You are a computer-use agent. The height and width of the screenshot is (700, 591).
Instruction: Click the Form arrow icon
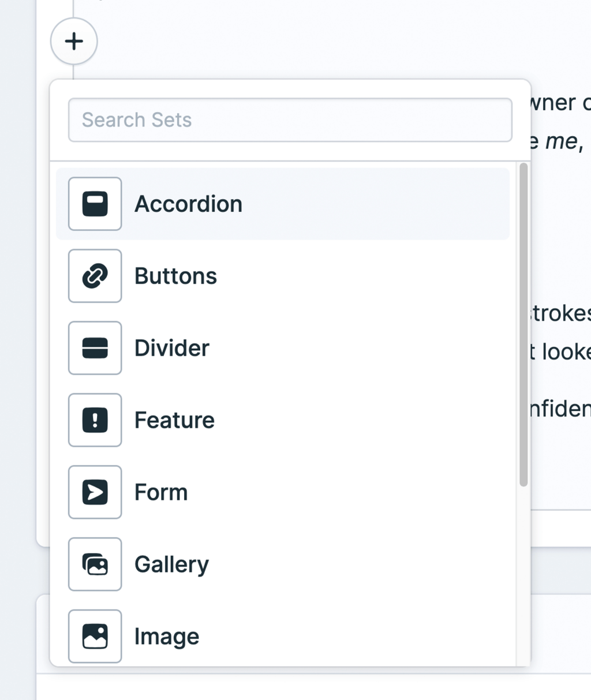pyautogui.click(x=95, y=492)
